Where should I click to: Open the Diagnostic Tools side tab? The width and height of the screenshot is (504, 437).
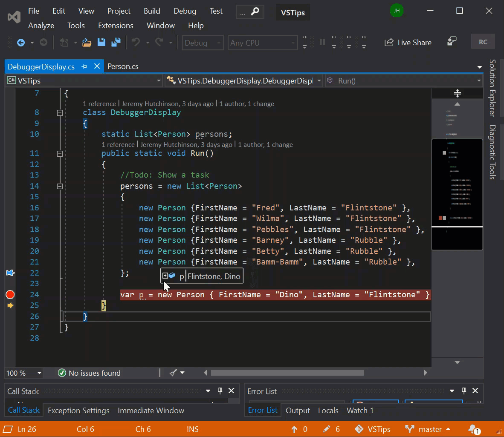coord(492,152)
